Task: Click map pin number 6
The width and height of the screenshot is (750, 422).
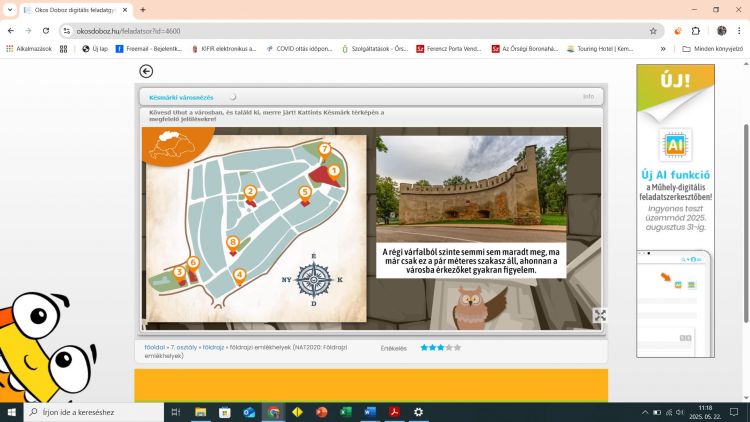Action: coord(193,263)
